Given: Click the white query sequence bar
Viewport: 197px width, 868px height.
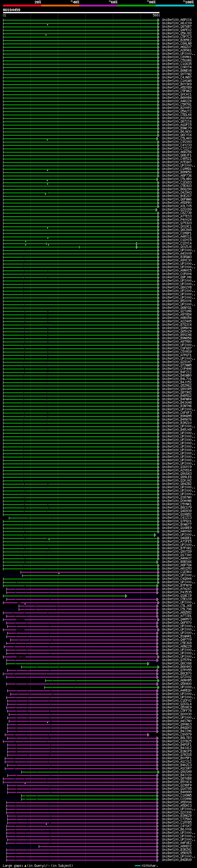Looking at the screenshot, I should tap(81, 12).
